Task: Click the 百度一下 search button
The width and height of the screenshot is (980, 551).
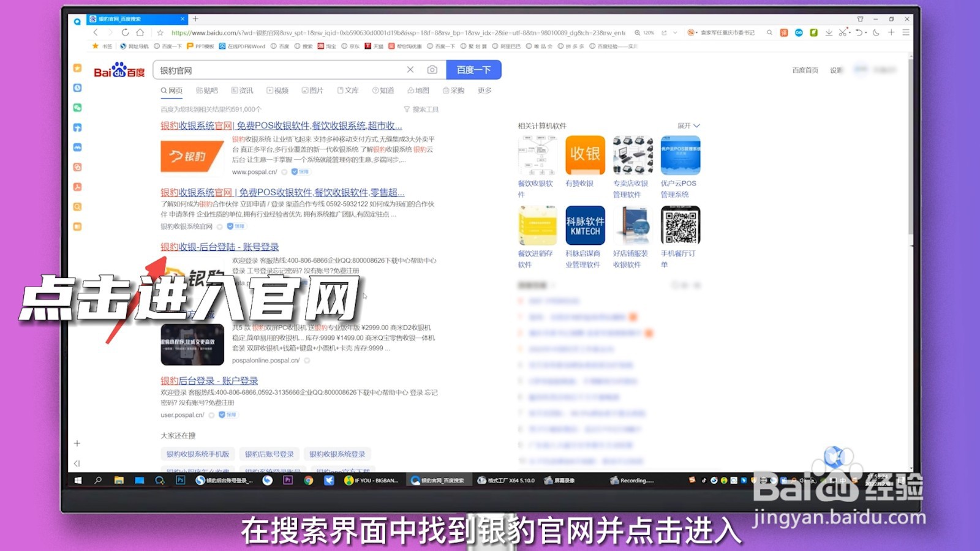Action: pos(473,70)
